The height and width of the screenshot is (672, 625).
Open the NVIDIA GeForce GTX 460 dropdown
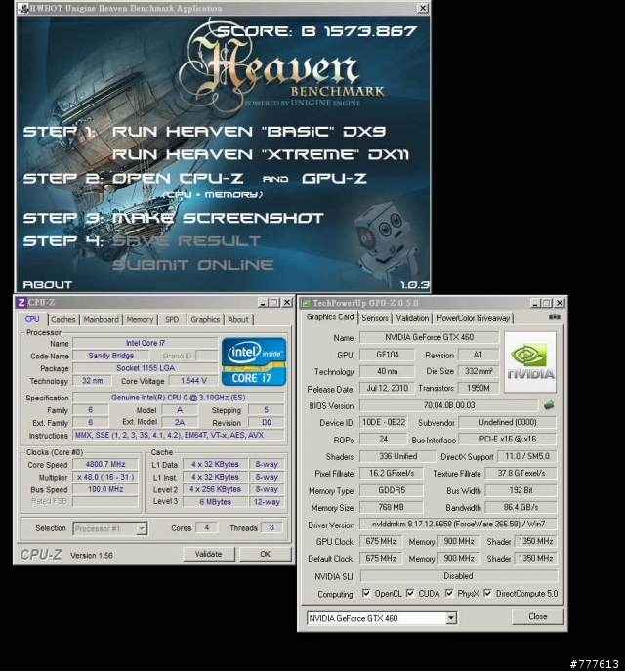click(450, 618)
